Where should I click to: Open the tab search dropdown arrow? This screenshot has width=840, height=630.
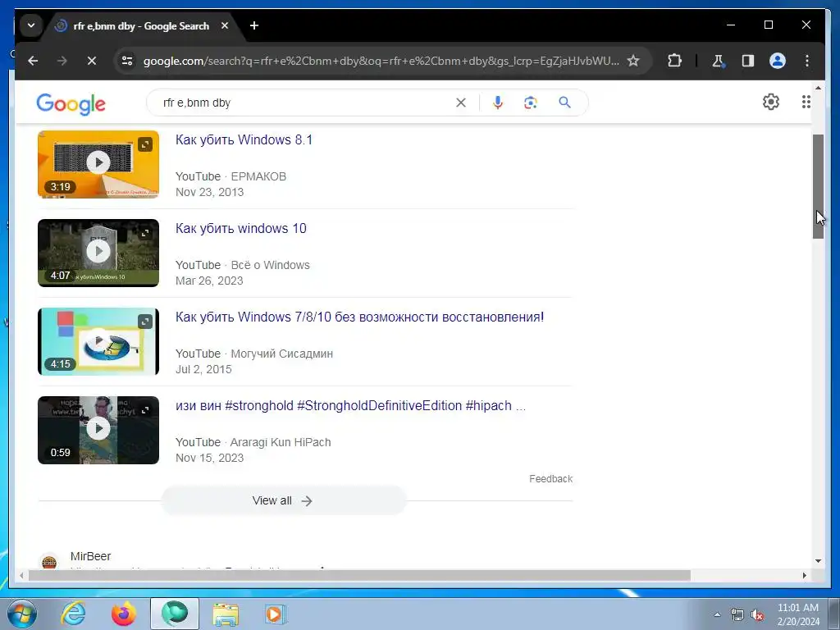click(31, 25)
